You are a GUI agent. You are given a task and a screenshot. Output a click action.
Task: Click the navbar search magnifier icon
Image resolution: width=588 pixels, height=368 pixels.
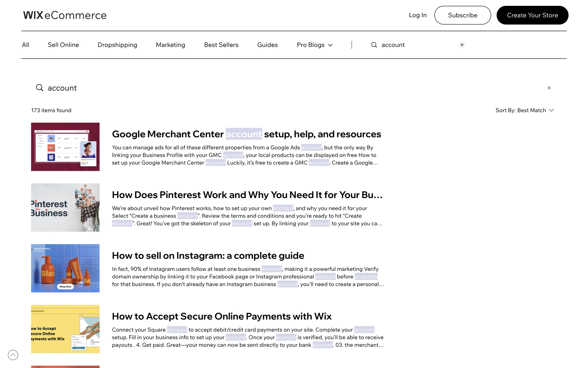point(374,45)
